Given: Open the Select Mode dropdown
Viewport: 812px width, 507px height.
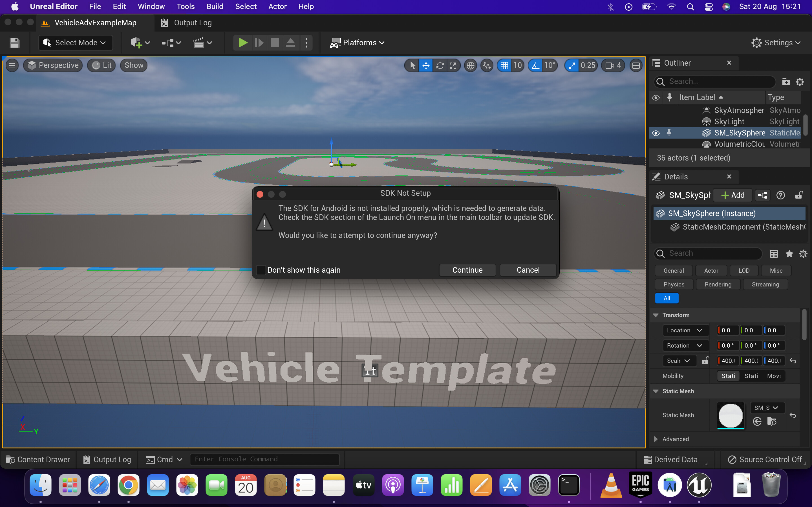Looking at the screenshot, I should click(x=75, y=43).
